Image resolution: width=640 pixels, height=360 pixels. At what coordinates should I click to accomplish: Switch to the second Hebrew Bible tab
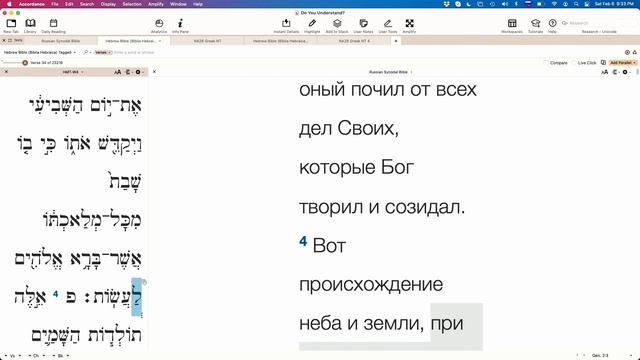[x=280, y=41]
